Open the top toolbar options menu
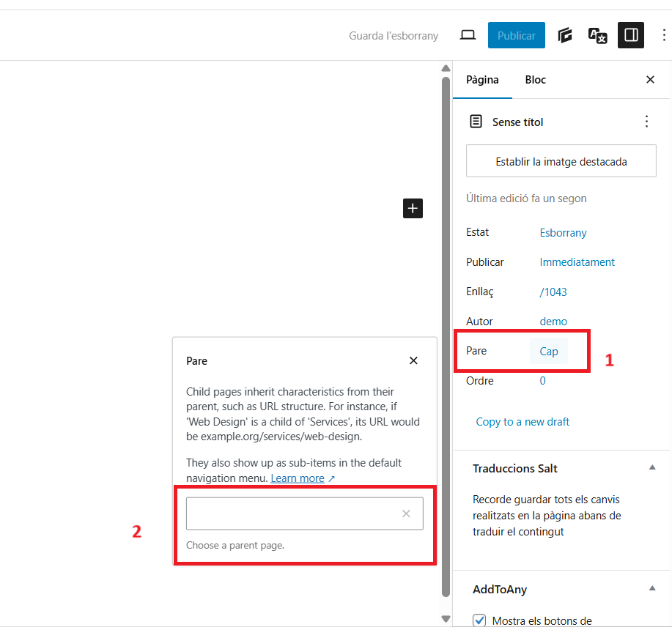 [x=664, y=35]
